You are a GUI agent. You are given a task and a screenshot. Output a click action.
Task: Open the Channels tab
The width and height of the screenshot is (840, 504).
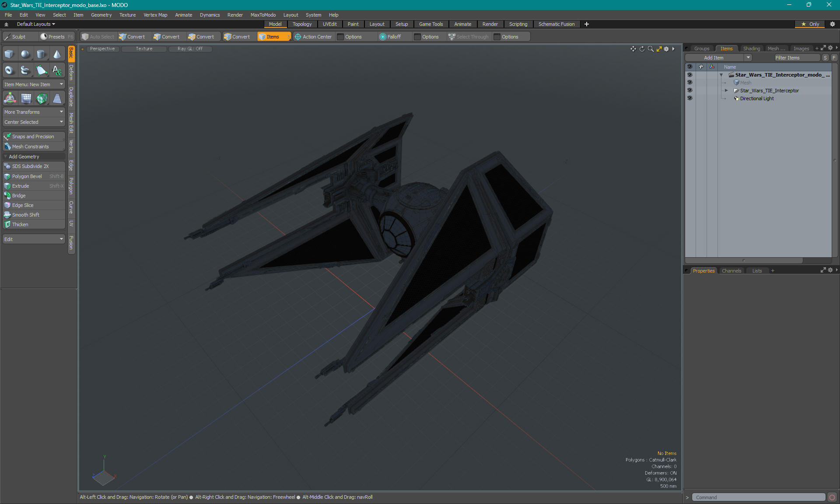(731, 271)
